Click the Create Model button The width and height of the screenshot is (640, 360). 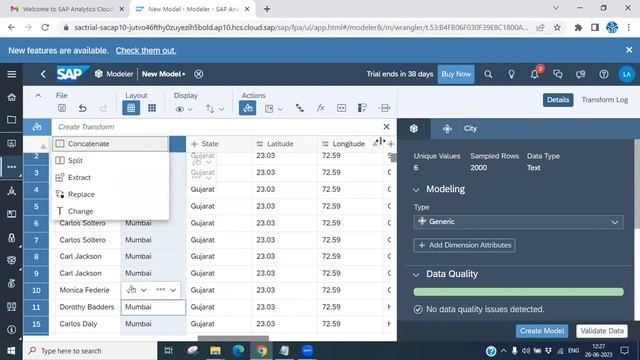(x=542, y=331)
